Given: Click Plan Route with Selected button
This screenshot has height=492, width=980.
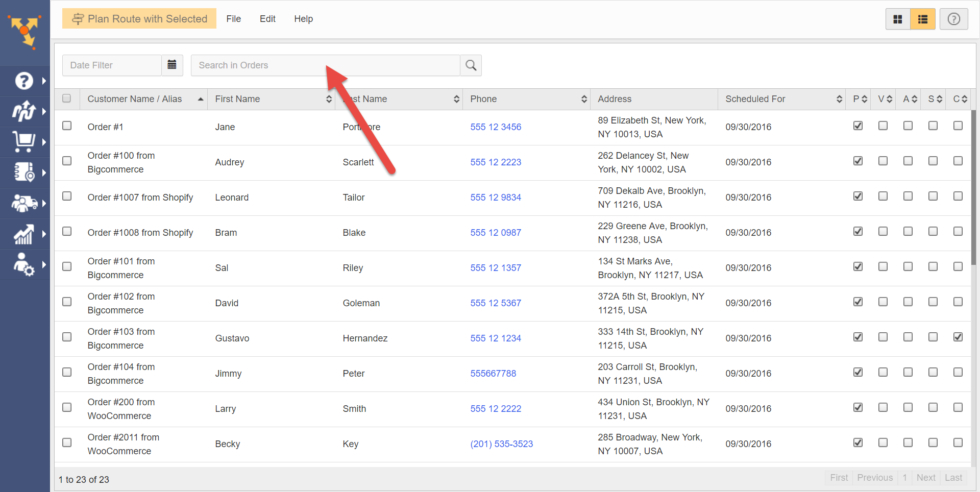Looking at the screenshot, I should (x=139, y=19).
